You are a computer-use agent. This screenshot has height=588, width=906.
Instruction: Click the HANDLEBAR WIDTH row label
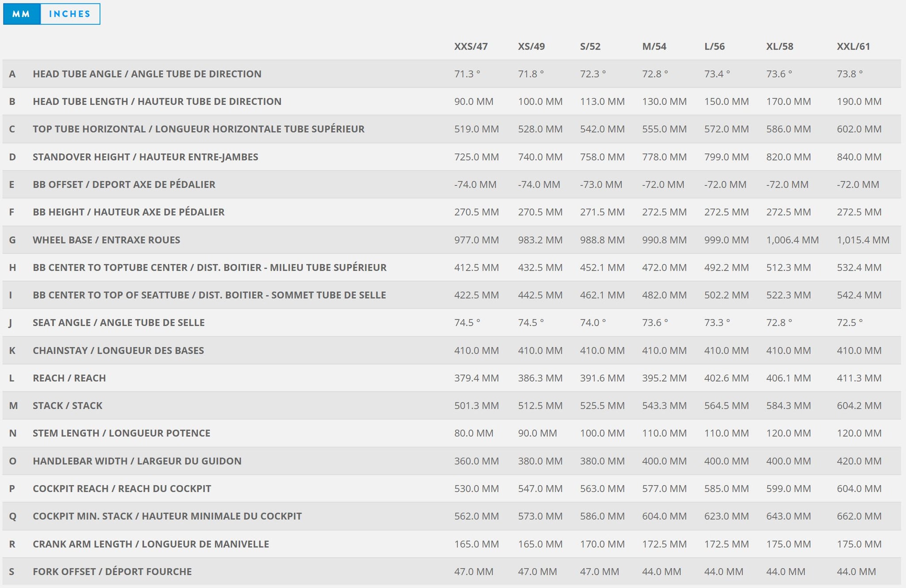(x=137, y=461)
